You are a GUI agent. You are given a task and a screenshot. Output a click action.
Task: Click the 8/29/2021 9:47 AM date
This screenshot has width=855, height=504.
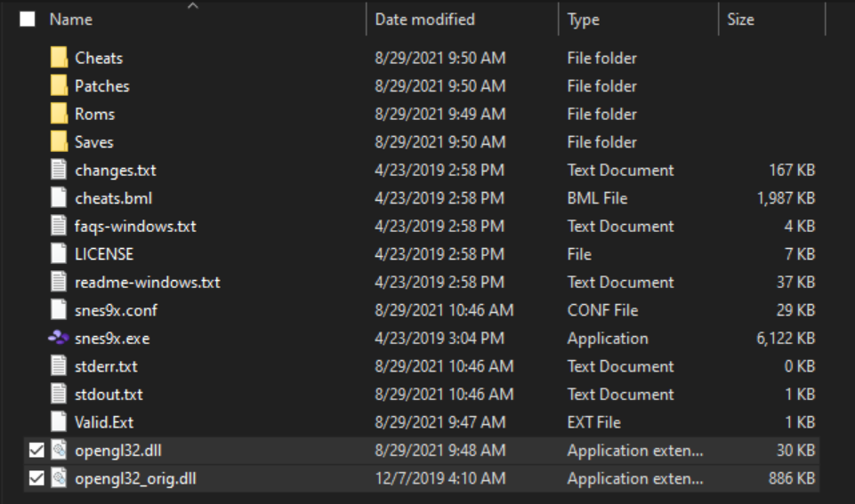[x=440, y=422]
